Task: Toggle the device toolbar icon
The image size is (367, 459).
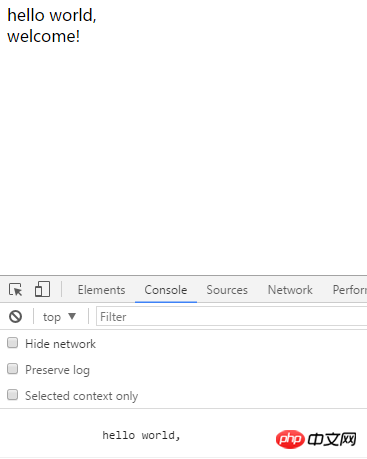Action: point(42,289)
